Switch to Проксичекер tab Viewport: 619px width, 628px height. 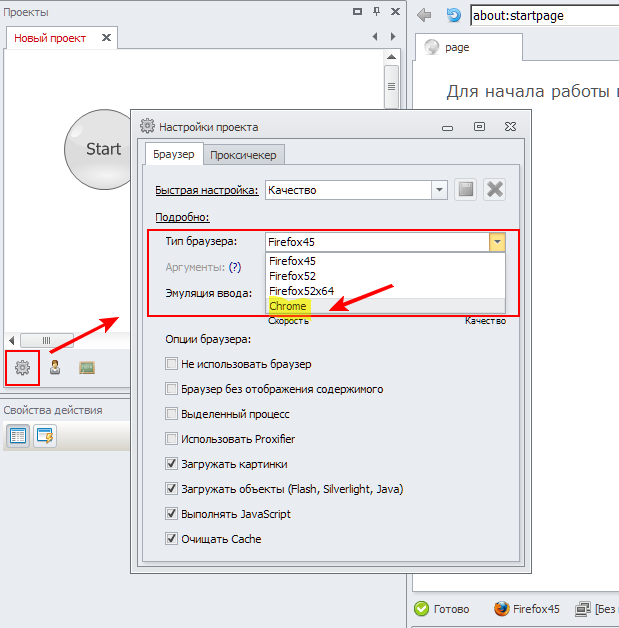[x=243, y=155]
